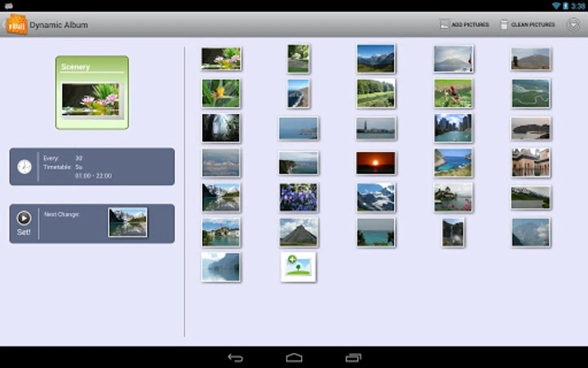588x368 pixels.
Task: Tap the Android home navigation icon
Action: (294, 358)
